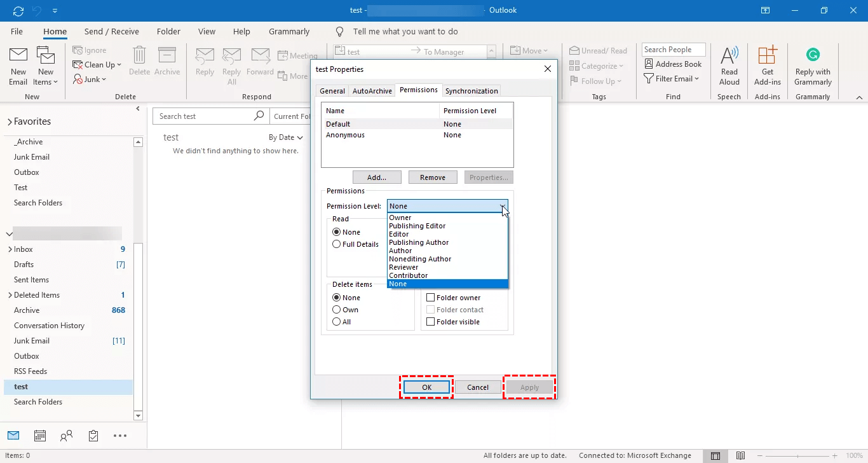Image resolution: width=868 pixels, height=463 pixels.
Task: Enable the Folder visible checkbox
Action: coord(431,322)
